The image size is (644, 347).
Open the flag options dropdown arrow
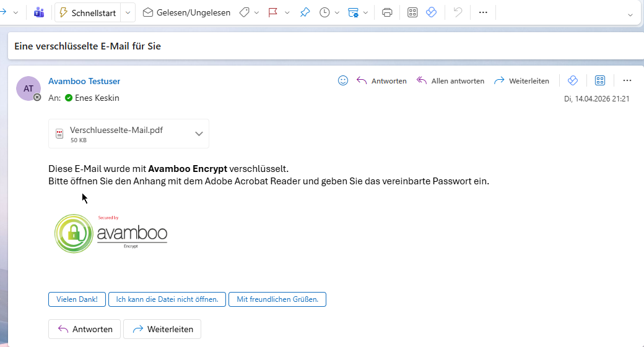[287, 13]
